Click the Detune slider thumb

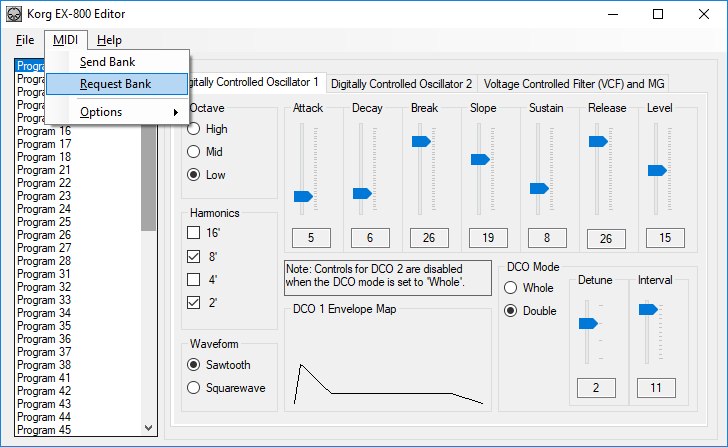click(x=588, y=324)
